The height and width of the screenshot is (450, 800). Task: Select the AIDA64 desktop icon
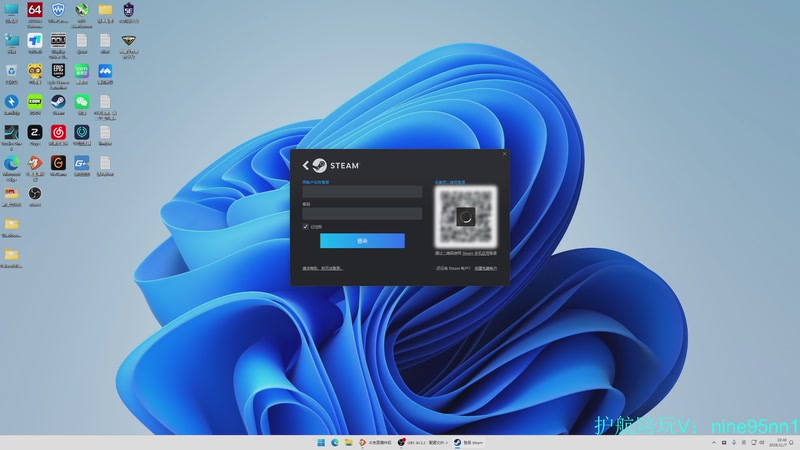point(35,10)
